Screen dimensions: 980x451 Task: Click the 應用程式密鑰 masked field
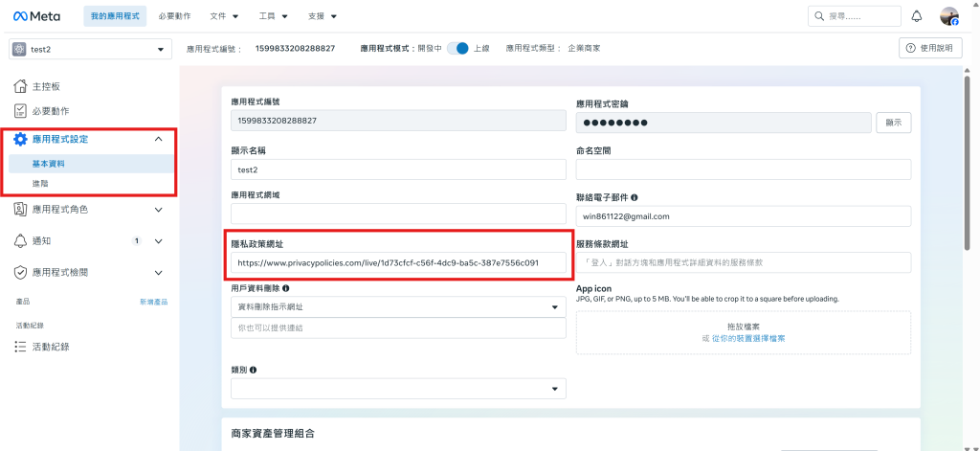click(x=724, y=124)
